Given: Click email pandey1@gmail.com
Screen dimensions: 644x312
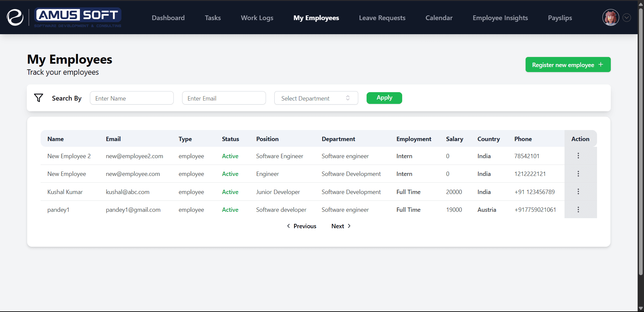Looking at the screenshot, I should (133, 210).
